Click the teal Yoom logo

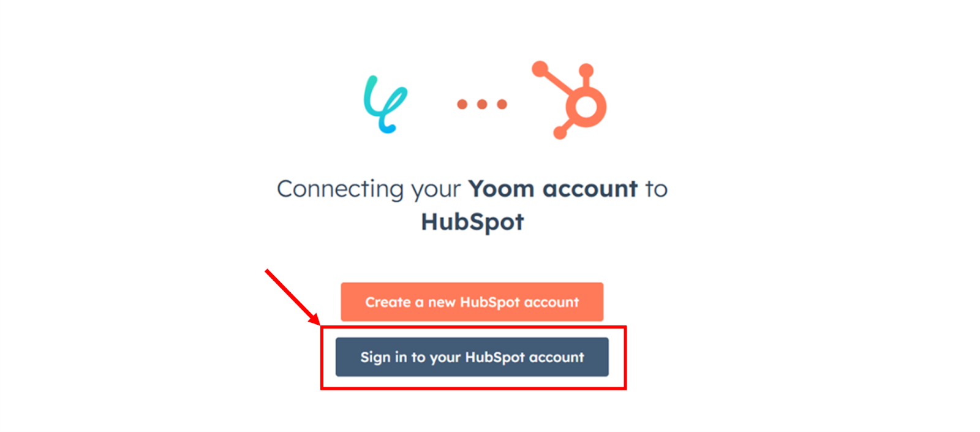click(385, 104)
